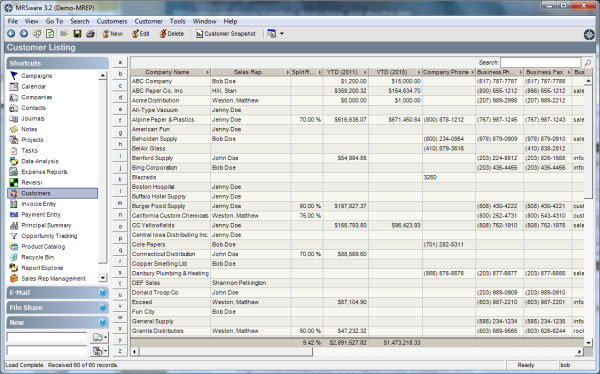Open the View menu
This screenshot has height=374, width=600.
31,21
